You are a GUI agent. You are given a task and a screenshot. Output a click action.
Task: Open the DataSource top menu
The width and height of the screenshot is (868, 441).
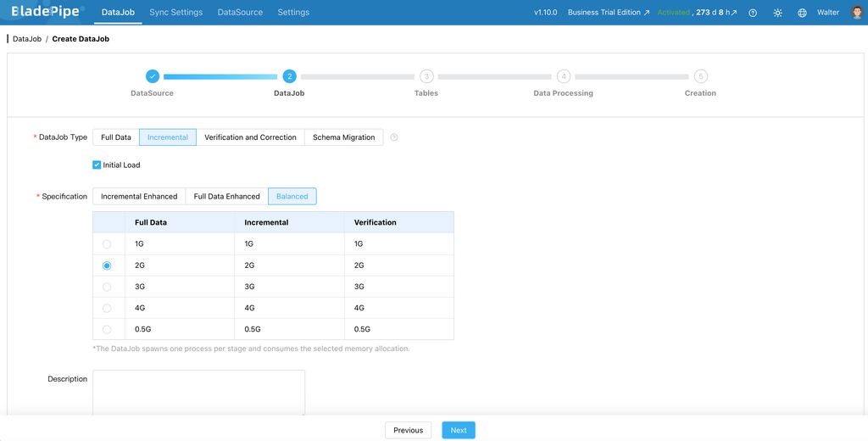240,12
